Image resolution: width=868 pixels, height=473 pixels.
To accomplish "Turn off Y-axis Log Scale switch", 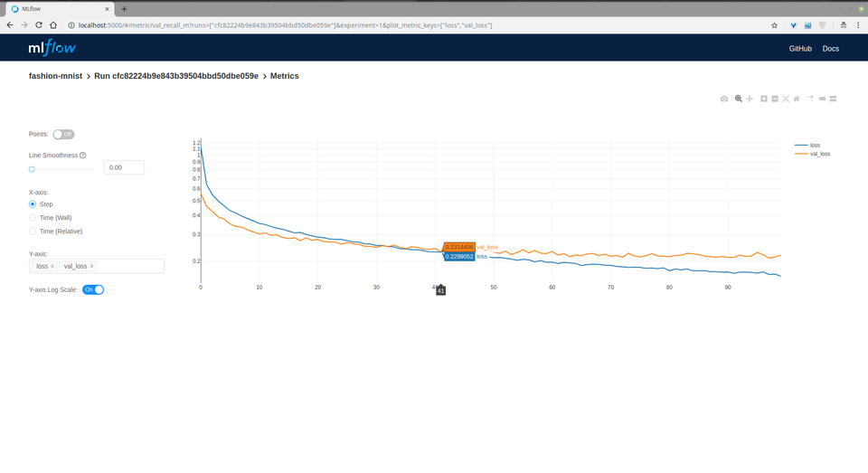I will pos(93,289).
